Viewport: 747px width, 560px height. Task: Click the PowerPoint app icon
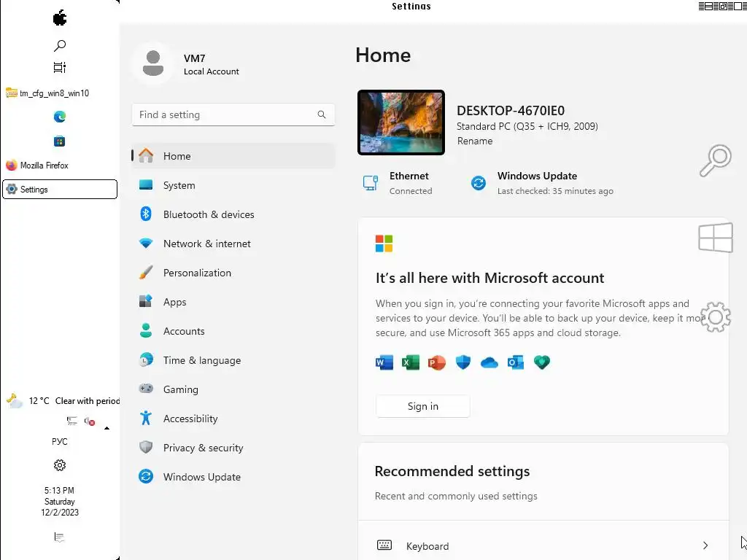click(x=437, y=362)
